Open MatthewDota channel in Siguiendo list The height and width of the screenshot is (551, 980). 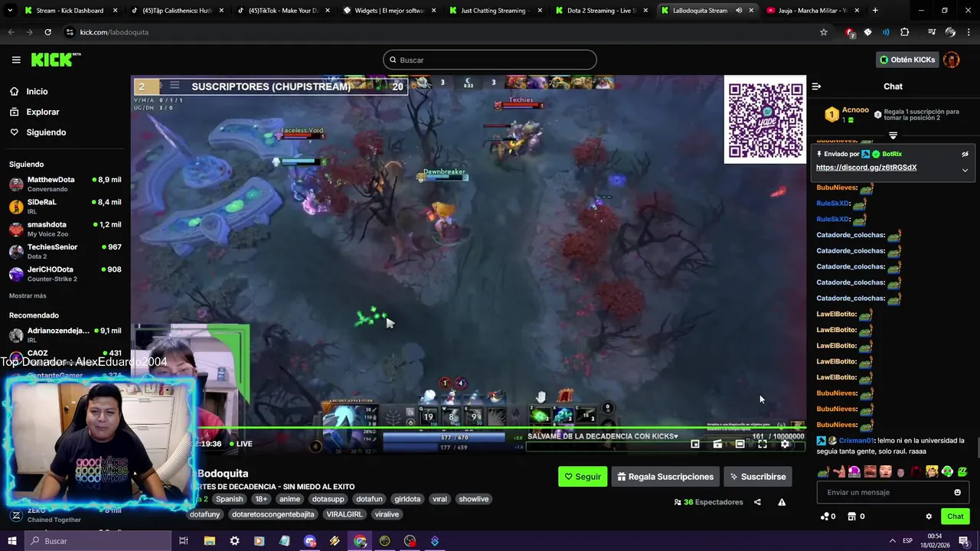pos(65,184)
